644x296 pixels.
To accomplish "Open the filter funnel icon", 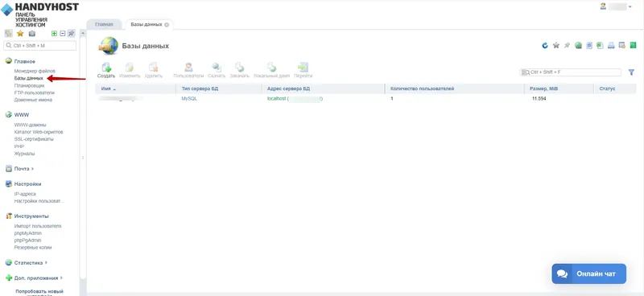I will 631,72.
